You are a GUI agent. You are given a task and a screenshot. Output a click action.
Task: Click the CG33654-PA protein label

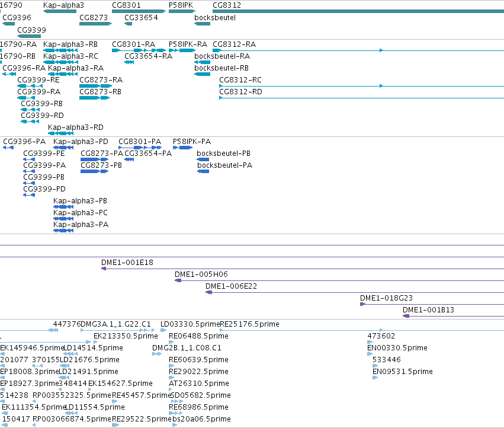pos(148,153)
